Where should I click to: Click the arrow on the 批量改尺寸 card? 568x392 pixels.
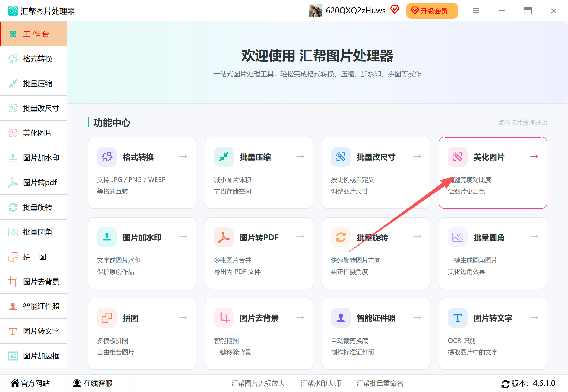417,157
